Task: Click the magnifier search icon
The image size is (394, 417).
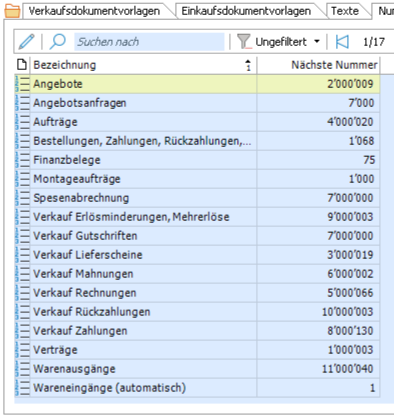Action: tap(57, 42)
